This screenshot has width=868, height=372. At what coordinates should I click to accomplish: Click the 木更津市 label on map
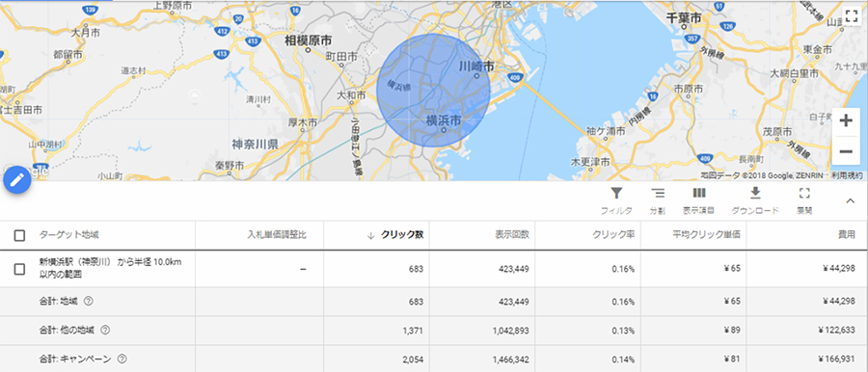(590, 162)
